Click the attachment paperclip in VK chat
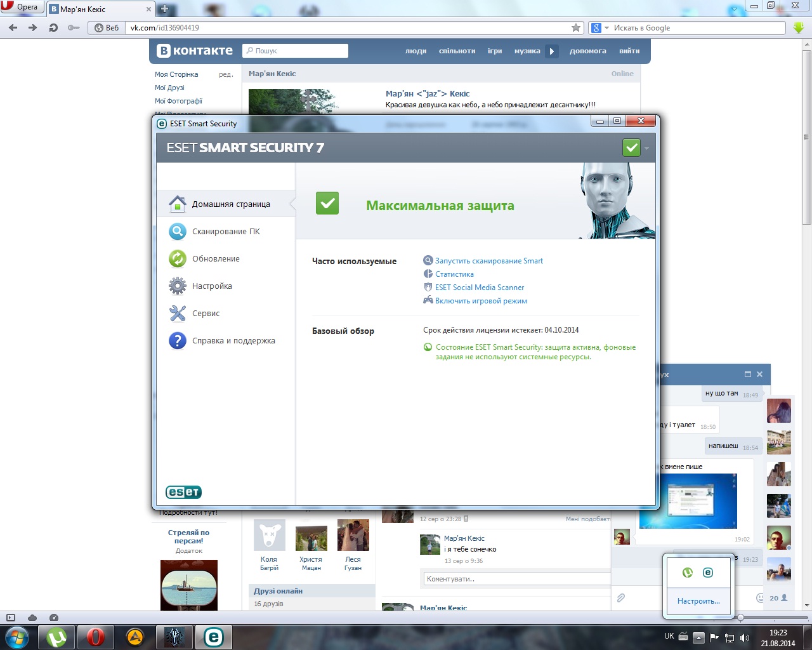 (621, 598)
